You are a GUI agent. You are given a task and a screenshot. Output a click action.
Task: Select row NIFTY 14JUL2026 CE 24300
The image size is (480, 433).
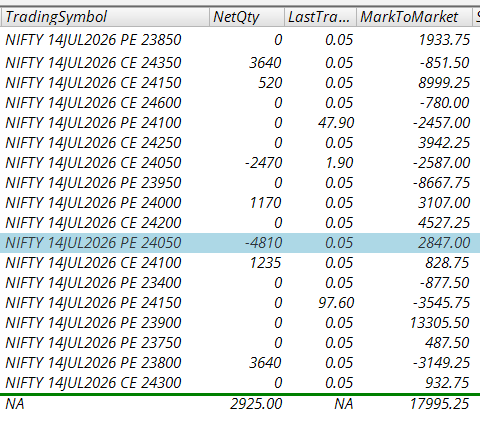tap(240, 383)
